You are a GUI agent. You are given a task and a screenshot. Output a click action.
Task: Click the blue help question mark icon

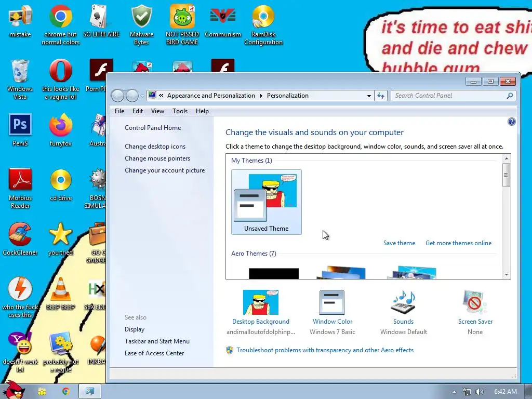pyautogui.click(x=512, y=122)
